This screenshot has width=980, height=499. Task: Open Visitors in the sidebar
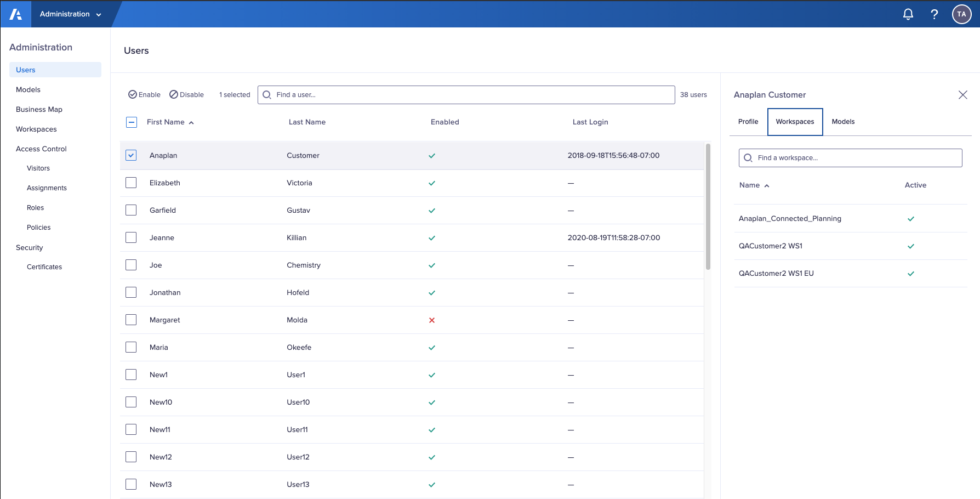[x=38, y=168]
